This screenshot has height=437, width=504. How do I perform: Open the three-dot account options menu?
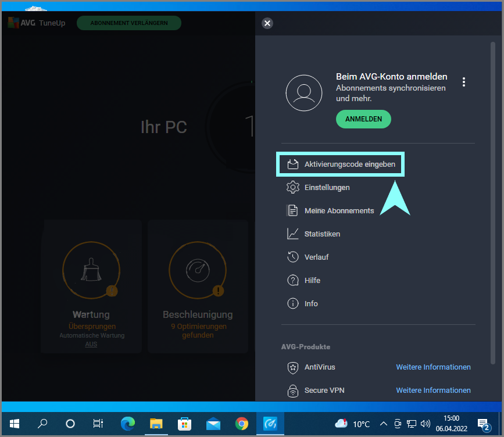(463, 82)
